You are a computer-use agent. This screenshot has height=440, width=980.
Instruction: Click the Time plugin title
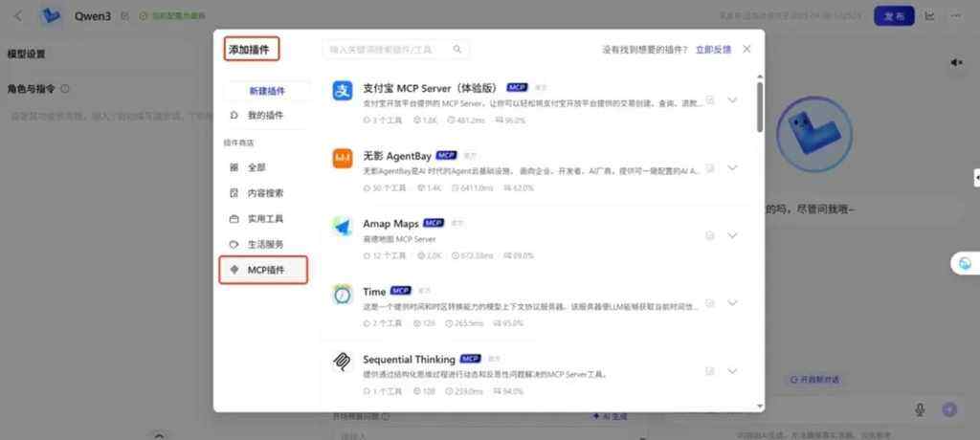374,291
